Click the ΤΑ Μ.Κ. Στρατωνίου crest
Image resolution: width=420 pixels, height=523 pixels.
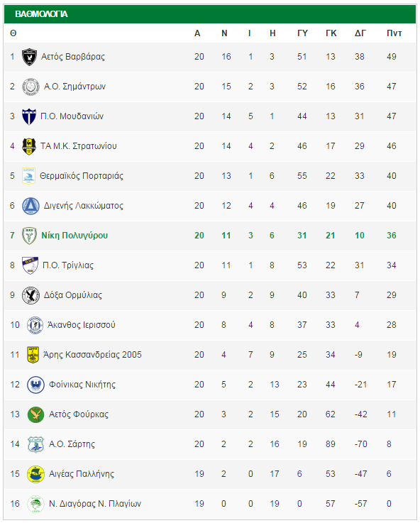29,146
